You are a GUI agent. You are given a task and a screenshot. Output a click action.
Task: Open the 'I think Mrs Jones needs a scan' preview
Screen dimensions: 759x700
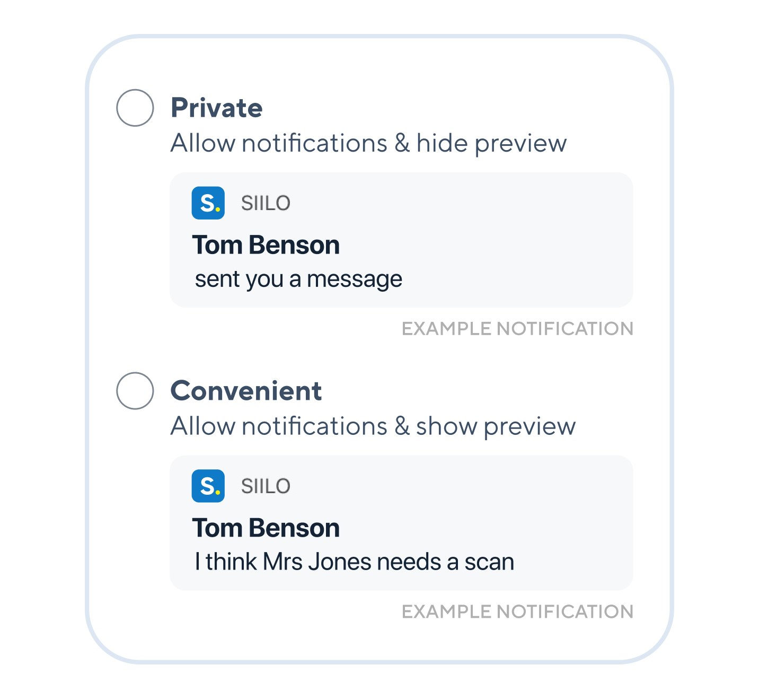pyautogui.click(x=354, y=562)
